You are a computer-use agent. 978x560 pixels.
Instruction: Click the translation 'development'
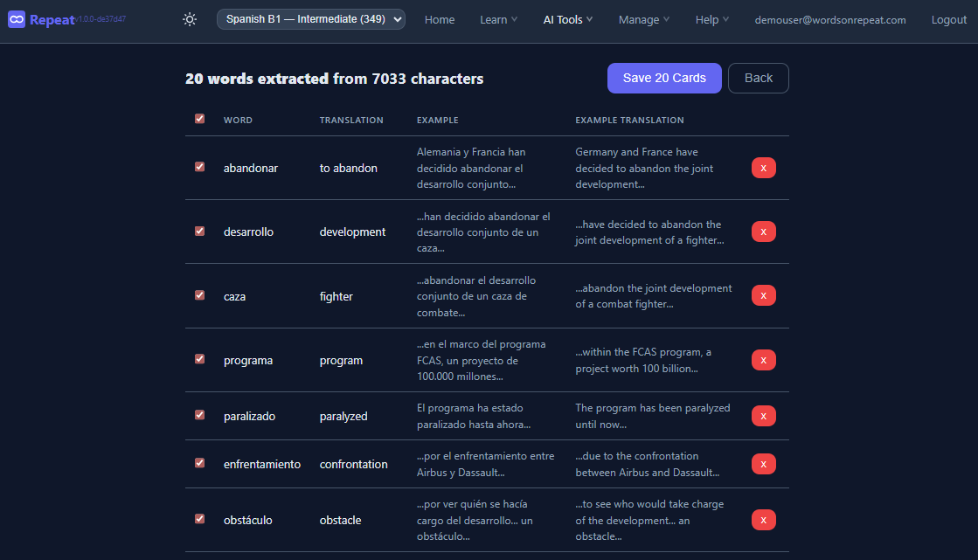tap(352, 232)
